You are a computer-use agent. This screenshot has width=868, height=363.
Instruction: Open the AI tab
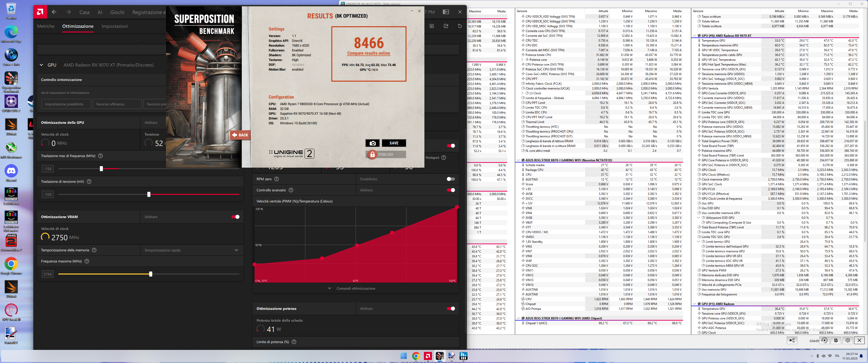tap(100, 12)
